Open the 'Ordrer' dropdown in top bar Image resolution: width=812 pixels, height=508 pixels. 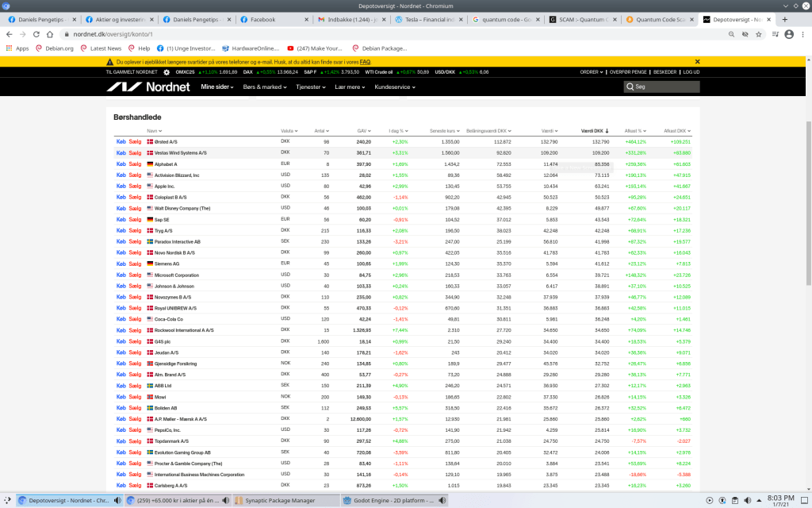point(591,72)
